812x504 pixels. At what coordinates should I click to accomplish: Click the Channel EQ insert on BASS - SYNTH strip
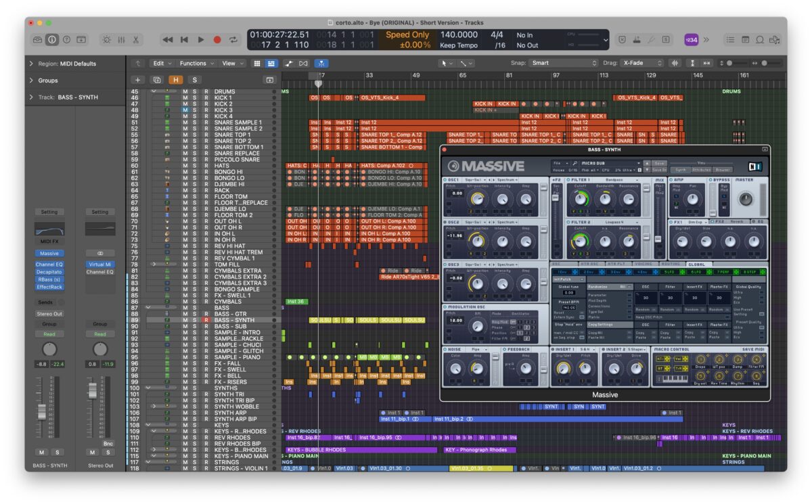click(49, 263)
